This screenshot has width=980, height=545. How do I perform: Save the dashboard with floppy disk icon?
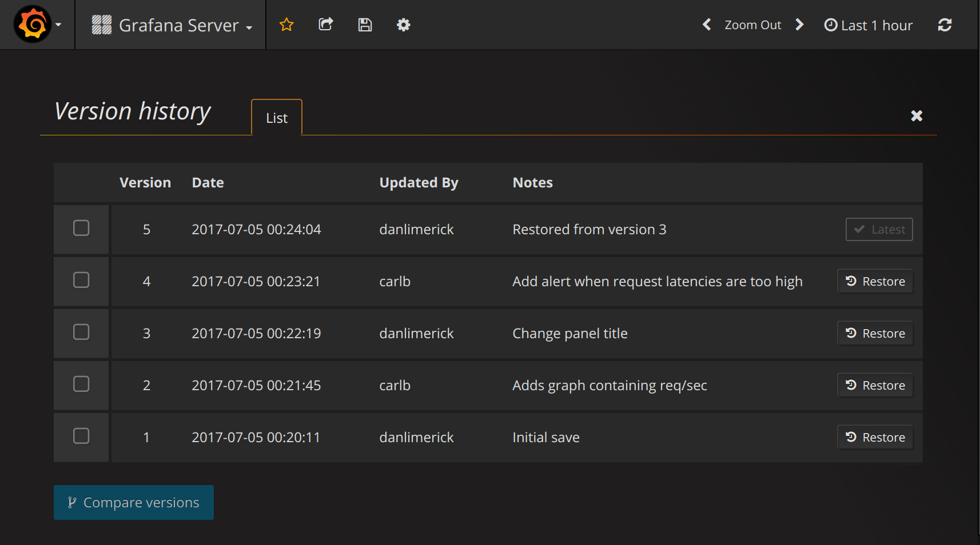point(365,25)
